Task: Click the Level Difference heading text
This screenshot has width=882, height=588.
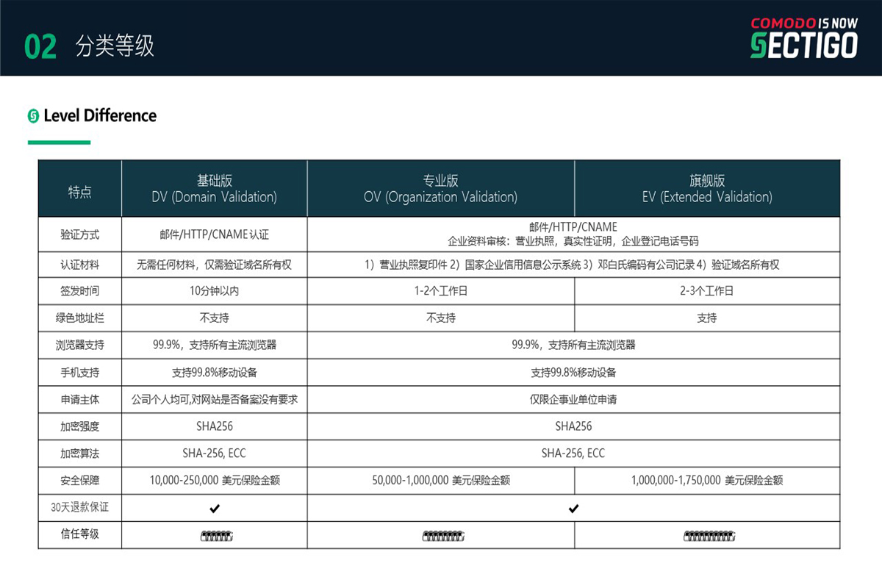Action: pos(100,116)
